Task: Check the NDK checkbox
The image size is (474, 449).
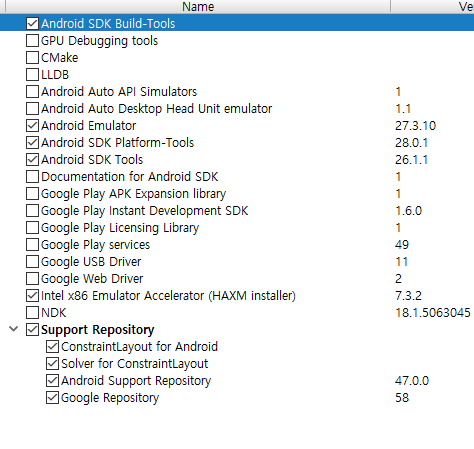Action: 32,313
